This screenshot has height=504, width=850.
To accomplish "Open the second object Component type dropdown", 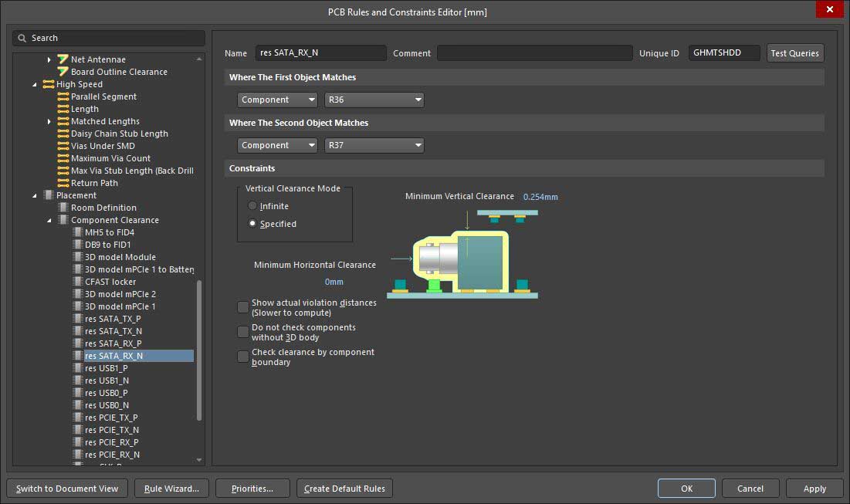I will [277, 145].
